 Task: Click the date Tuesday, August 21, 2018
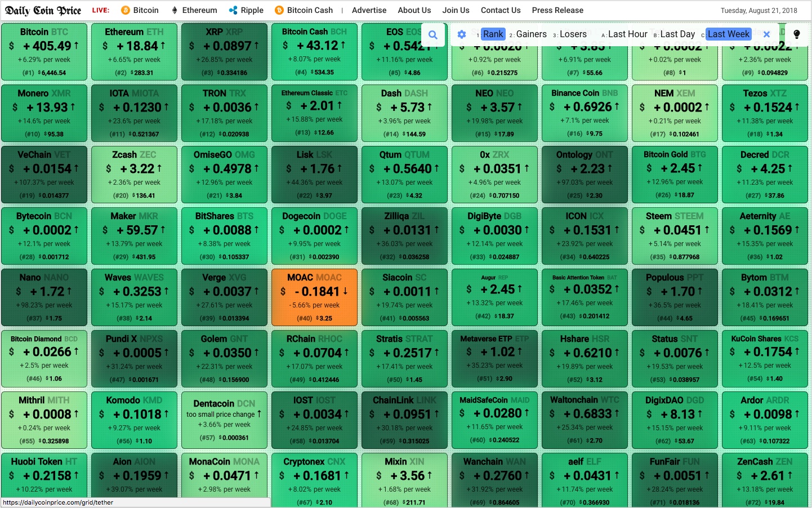[759, 11]
